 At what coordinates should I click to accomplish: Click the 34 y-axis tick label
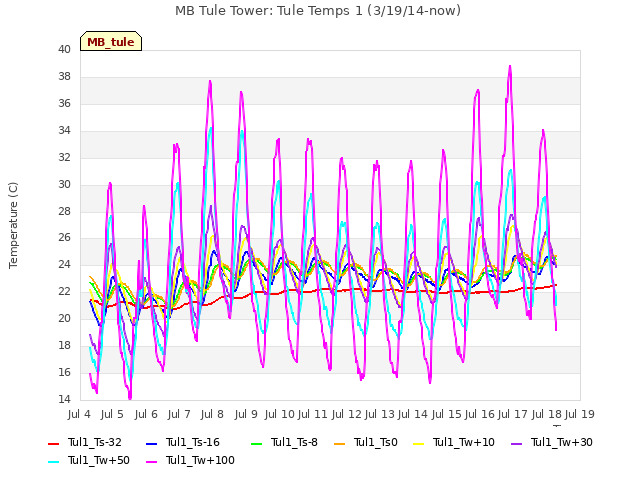coord(64,130)
